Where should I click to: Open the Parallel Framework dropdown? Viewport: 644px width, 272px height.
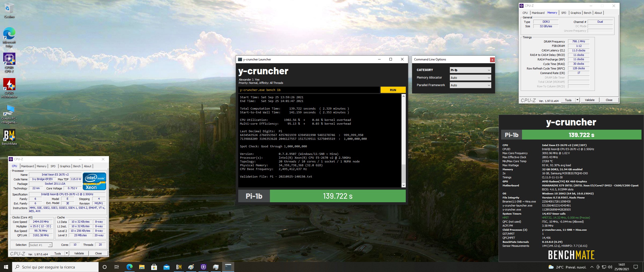click(x=470, y=85)
